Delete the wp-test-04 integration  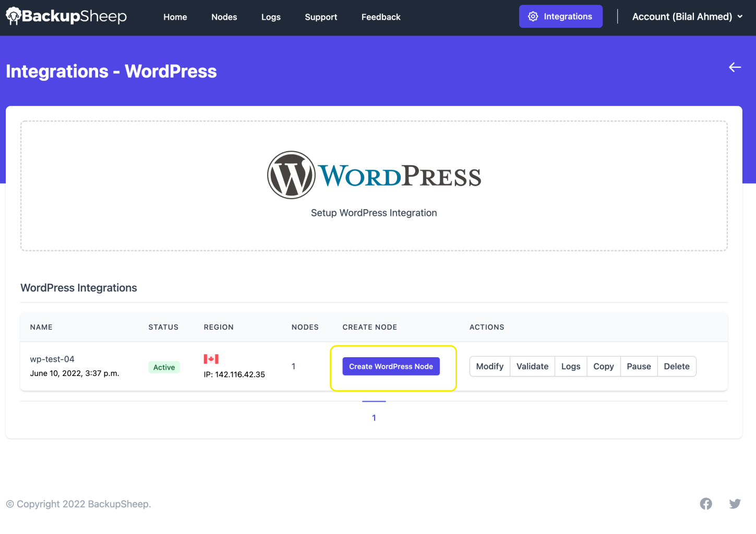677,366
